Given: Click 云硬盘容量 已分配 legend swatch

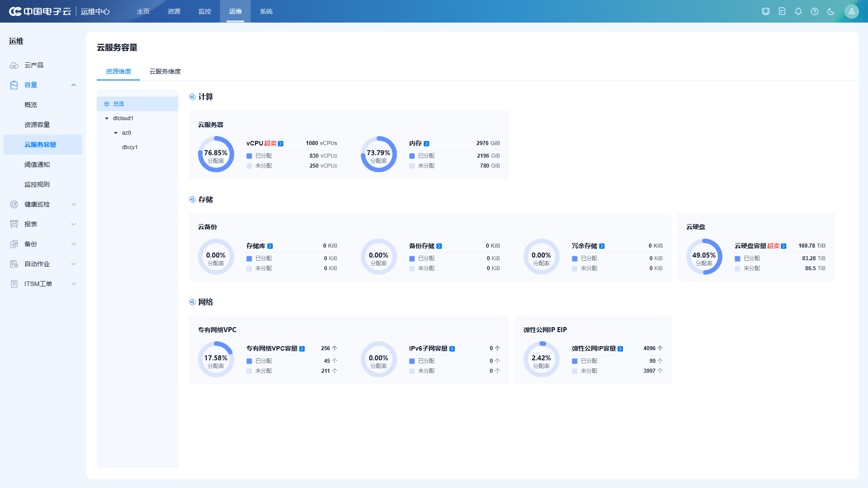Looking at the screenshot, I should click(x=737, y=258).
